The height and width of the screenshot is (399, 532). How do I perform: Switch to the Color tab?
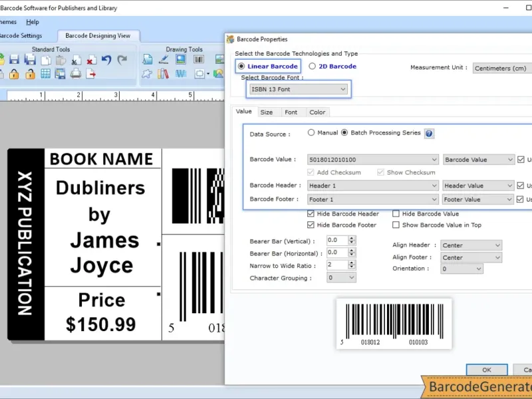point(317,112)
